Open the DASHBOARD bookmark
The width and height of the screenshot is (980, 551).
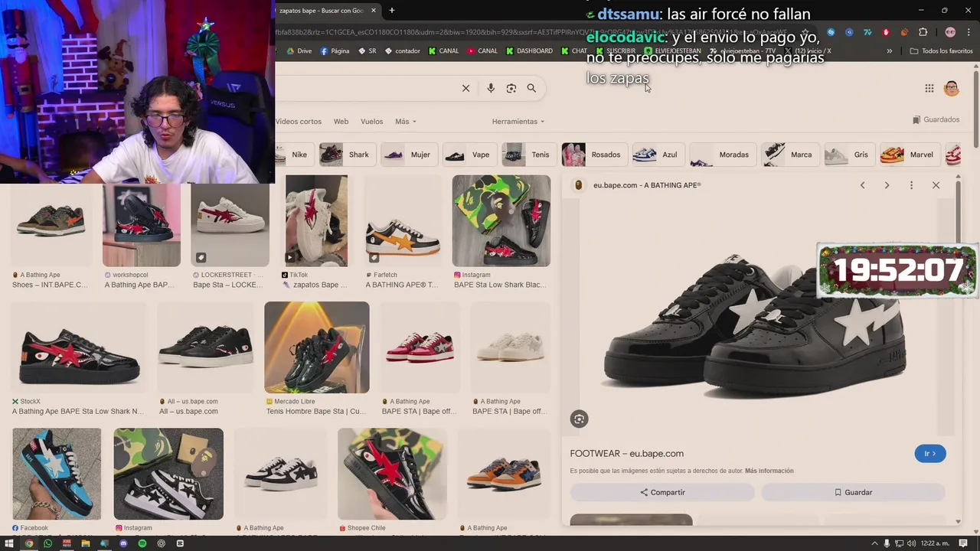click(x=528, y=51)
